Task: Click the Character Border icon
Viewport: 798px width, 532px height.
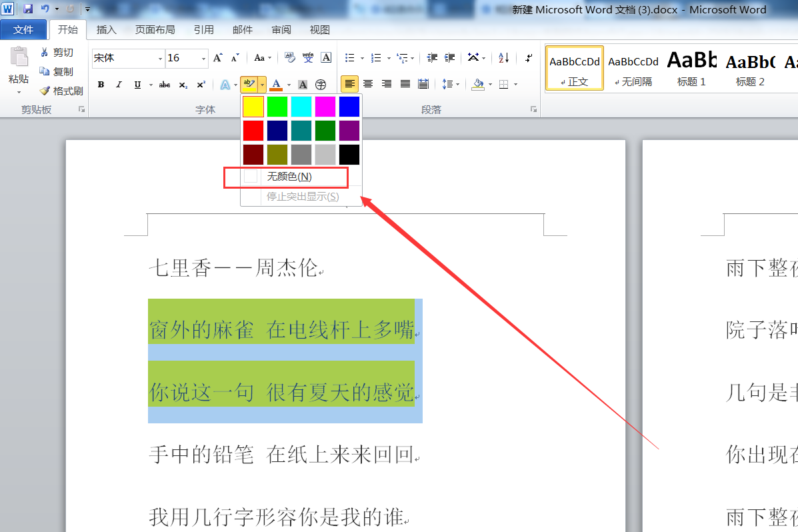Action: [x=326, y=58]
